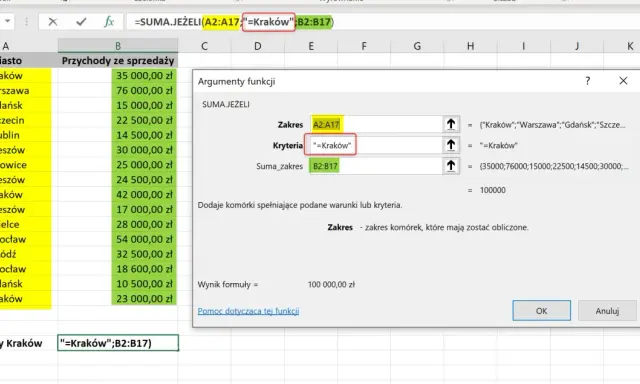Click in the Kryteria input field

pyautogui.click(x=376, y=145)
